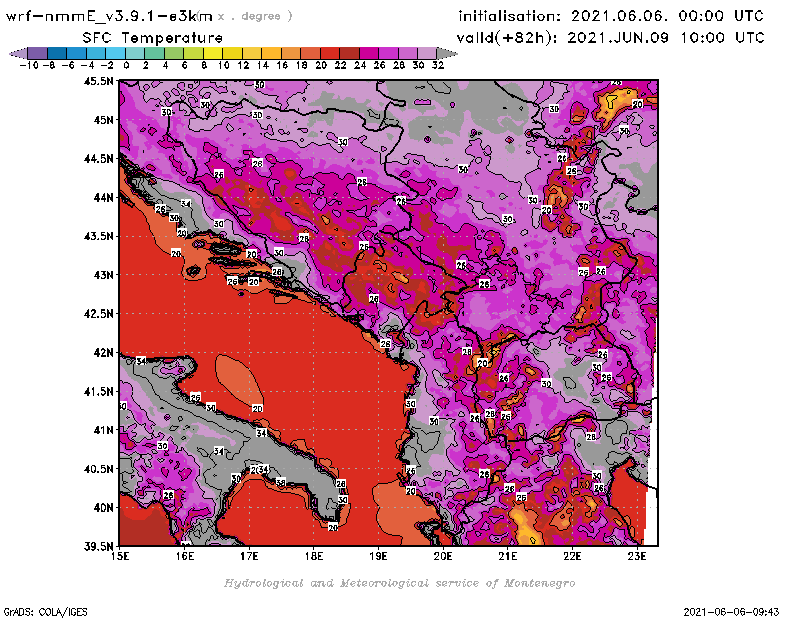Image resolution: width=800 pixels, height=618 pixels.
Task: Click the 'SFC Temperature' heading
Action: (x=153, y=38)
